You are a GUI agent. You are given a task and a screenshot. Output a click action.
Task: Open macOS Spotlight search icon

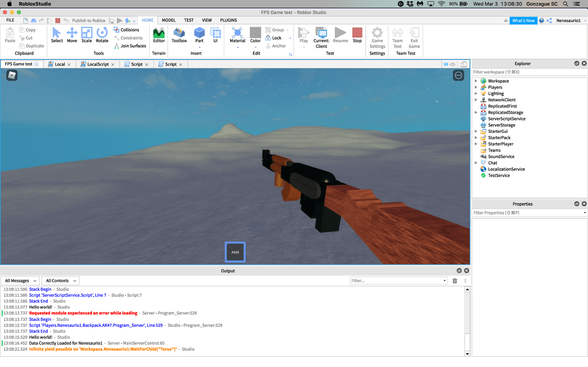pos(565,4)
